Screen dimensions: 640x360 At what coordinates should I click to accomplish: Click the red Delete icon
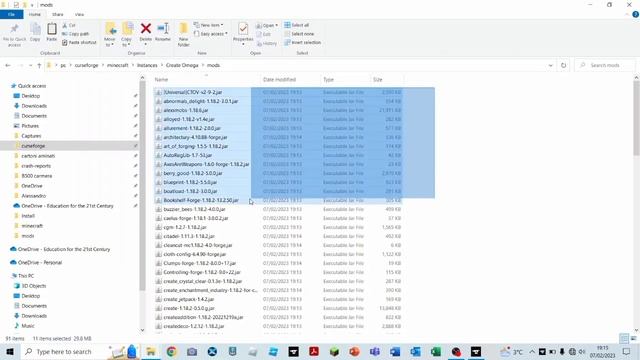[146, 29]
